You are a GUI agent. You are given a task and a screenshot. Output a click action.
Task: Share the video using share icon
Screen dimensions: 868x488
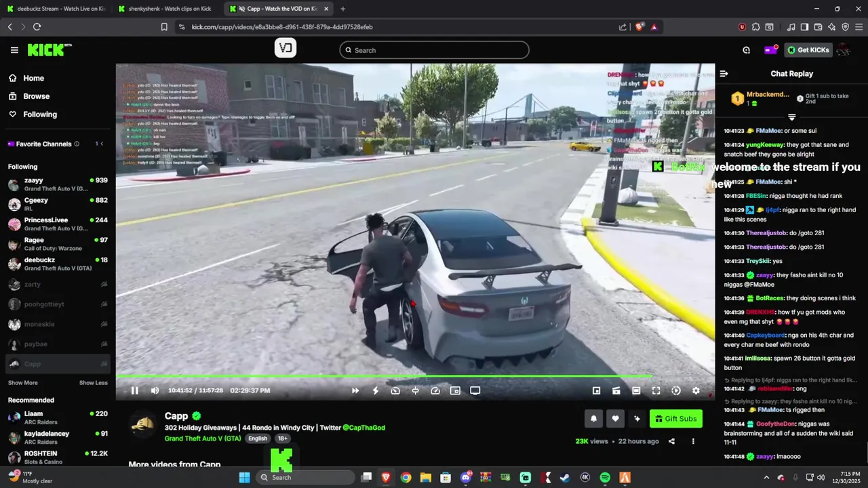[671, 441]
